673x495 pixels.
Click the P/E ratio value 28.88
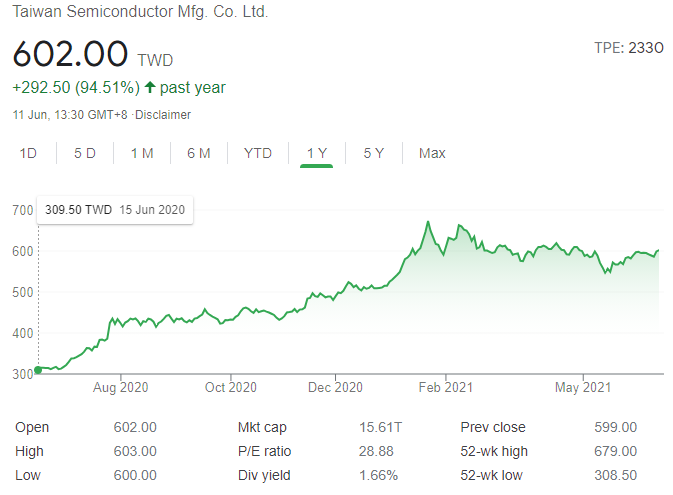tap(376, 451)
